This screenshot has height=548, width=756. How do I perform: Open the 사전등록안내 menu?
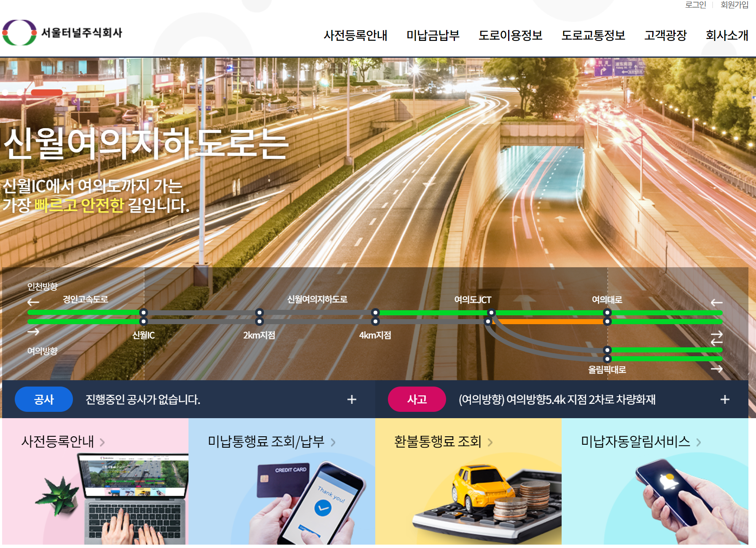click(355, 35)
